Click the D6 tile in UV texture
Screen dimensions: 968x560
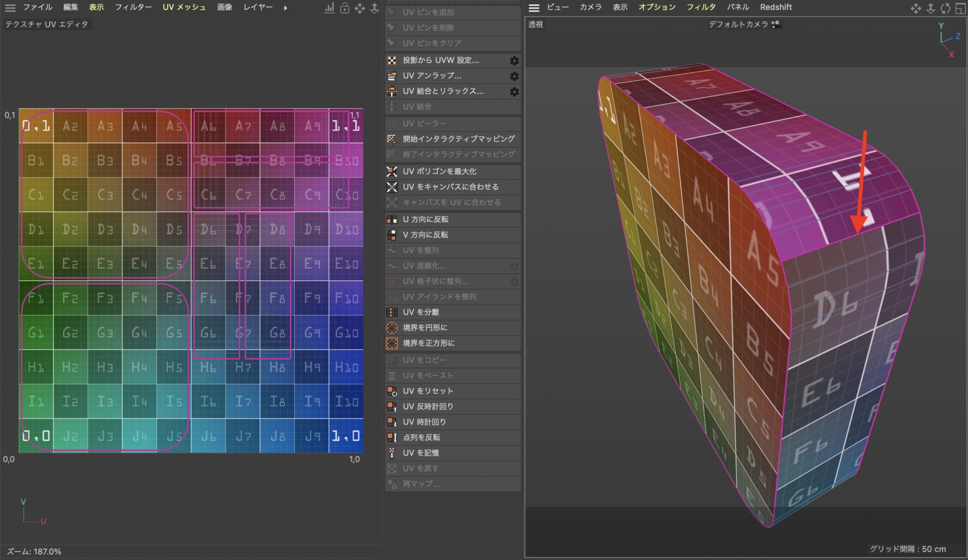pyautogui.click(x=208, y=229)
